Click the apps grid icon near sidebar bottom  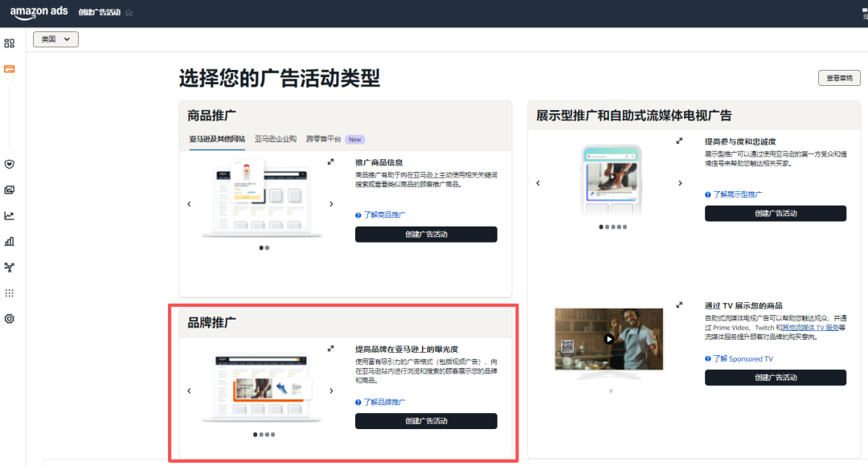(9, 292)
